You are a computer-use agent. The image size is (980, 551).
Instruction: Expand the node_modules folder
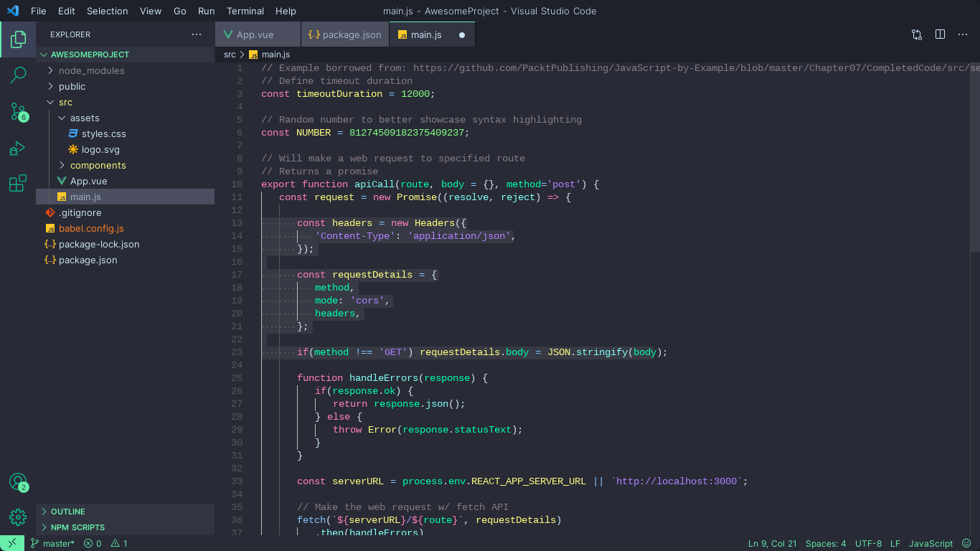tap(125, 70)
